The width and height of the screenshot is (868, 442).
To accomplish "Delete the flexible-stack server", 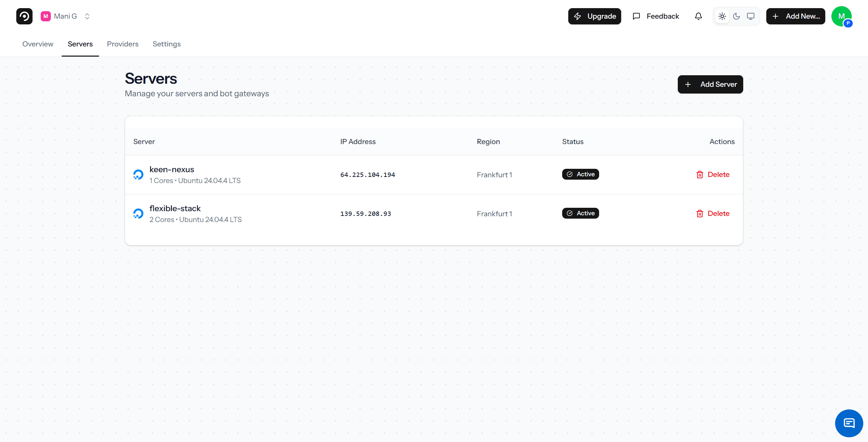I will (x=718, y=214).
